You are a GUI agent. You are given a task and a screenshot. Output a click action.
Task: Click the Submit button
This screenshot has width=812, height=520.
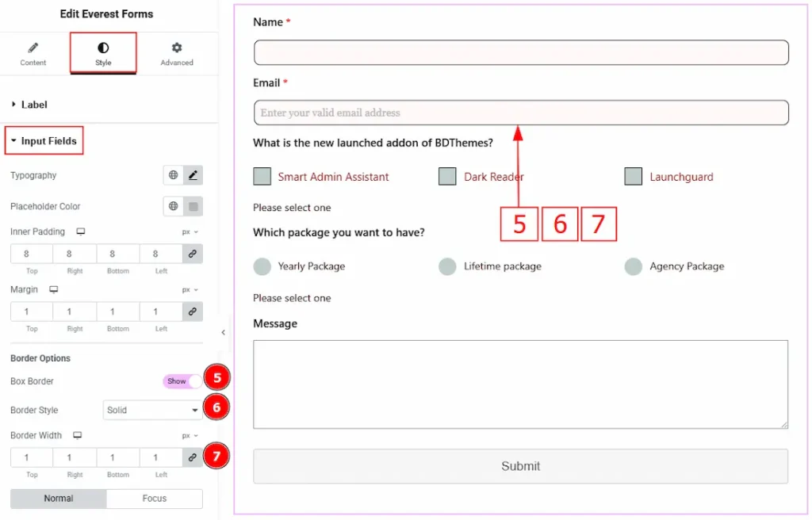(x=520, y=466)
